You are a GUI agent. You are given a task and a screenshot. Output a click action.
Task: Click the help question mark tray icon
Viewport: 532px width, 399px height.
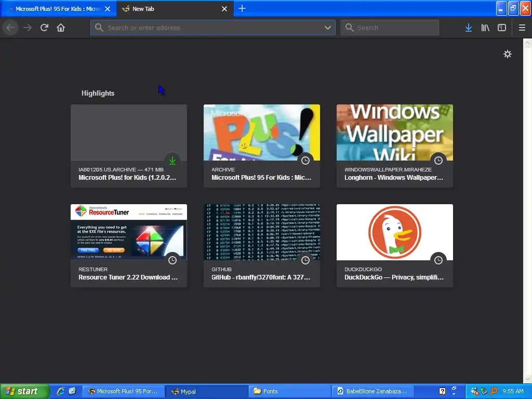pos(442,391)
